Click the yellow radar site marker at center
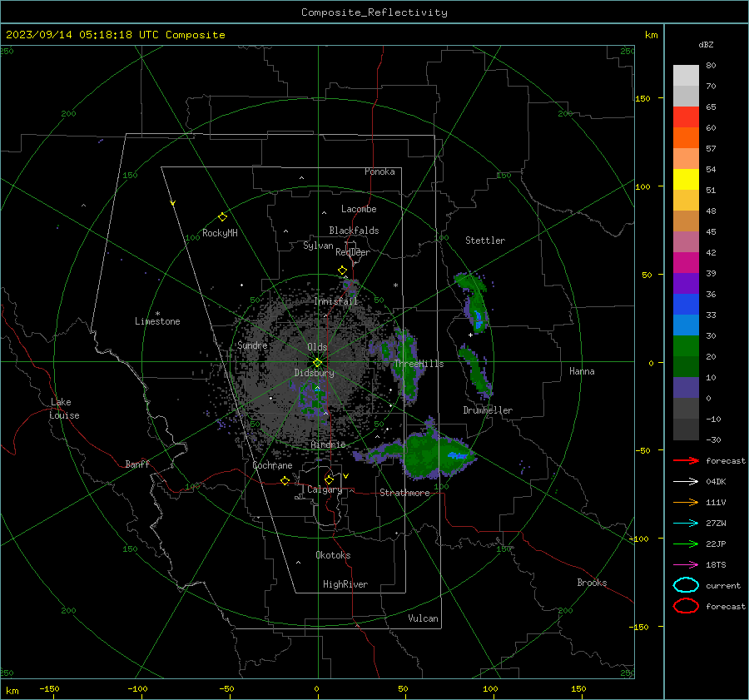The height and width of the screenshot is (700, 749). click(317, 363)
